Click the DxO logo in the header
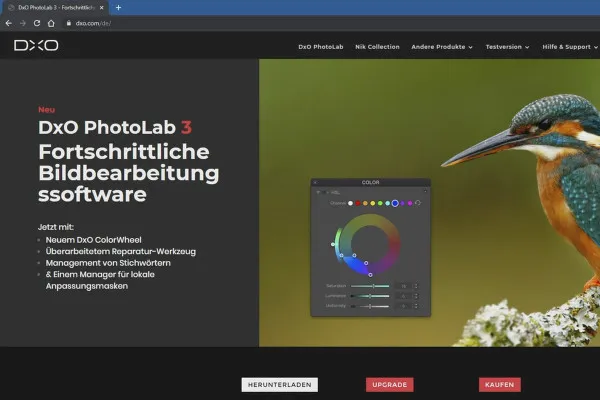The height and width of the screenshot is (400, 600). 36,45
